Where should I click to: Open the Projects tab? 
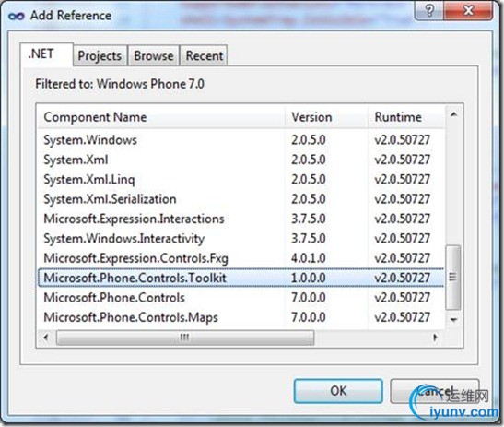pos(100,55)
